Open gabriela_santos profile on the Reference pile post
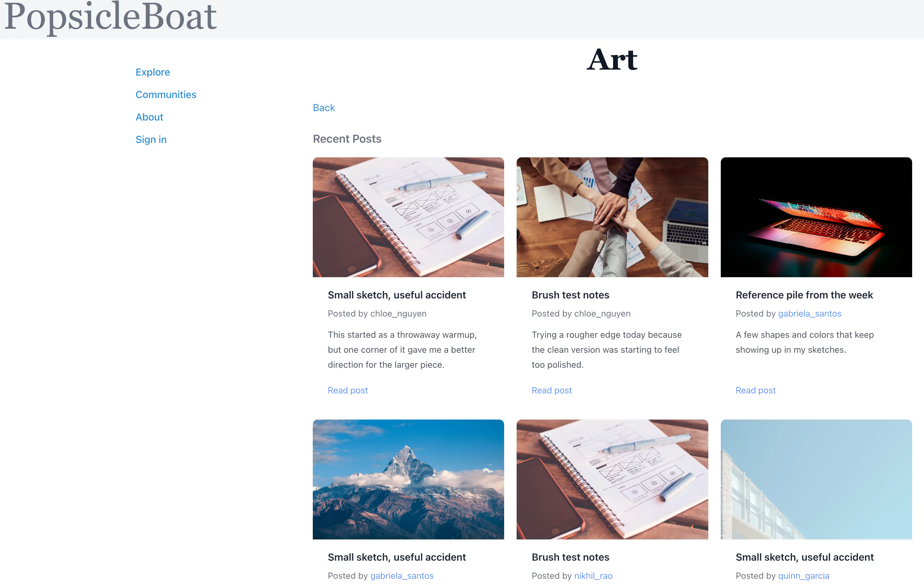924x585 pixels. pyautogui.click(x=810, y=313)
